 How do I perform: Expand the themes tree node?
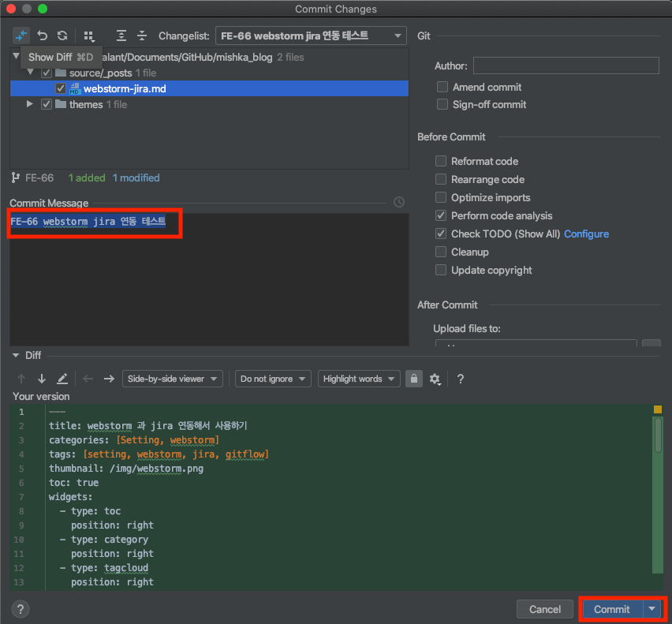coord(29,103)
